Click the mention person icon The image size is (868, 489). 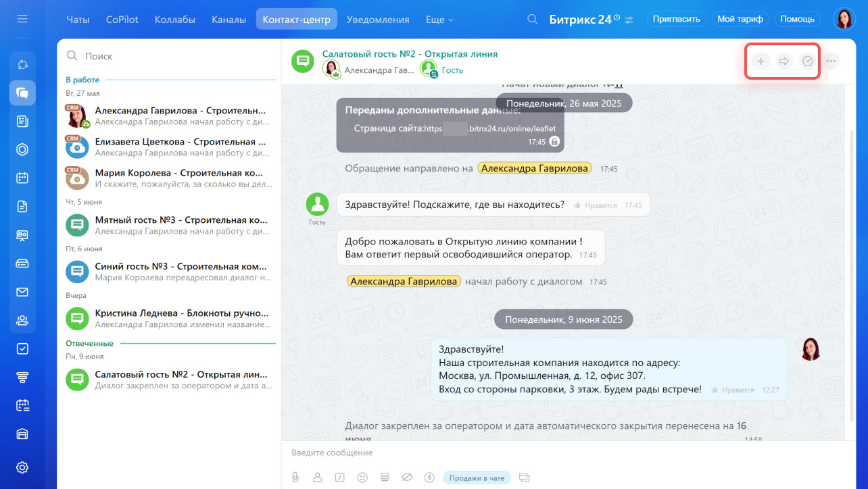click(318, 478)
